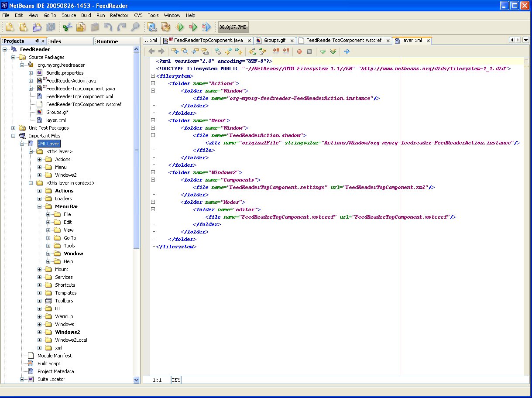Click the editor Back arrow icon
The width and height of the screenshot is (532, 398).
[151, 51]
